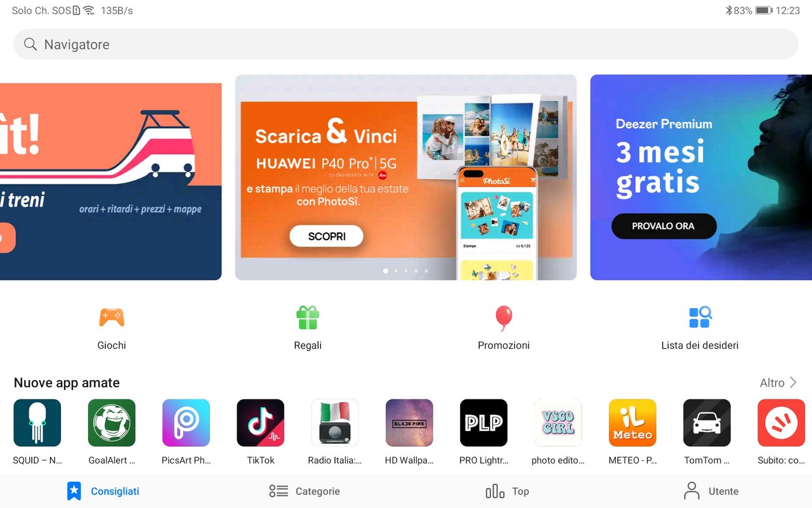Open the TikTok app icon

pos(260,423)
